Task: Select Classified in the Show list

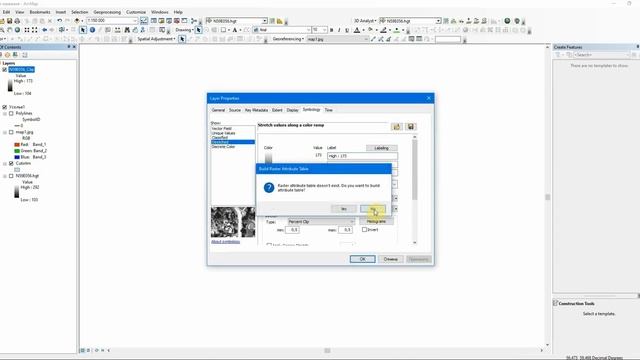Action: pos(220,138)
